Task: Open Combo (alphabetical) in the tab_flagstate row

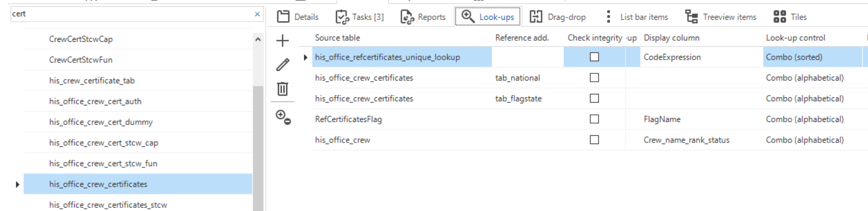Action: (812, 98)
